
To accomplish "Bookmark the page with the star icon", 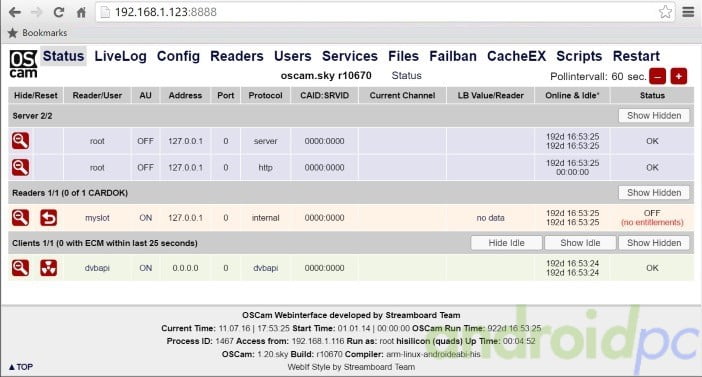I will (665, 12).
